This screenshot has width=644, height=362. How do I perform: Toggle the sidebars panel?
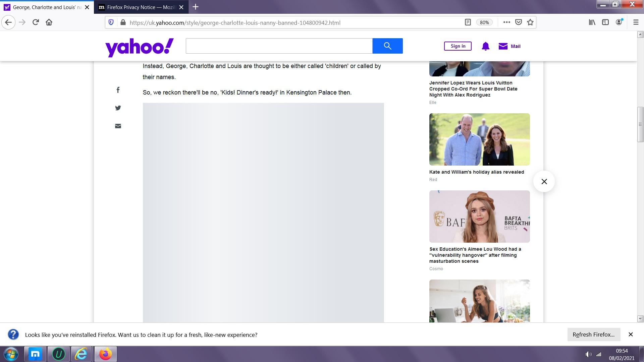(605, 22)
